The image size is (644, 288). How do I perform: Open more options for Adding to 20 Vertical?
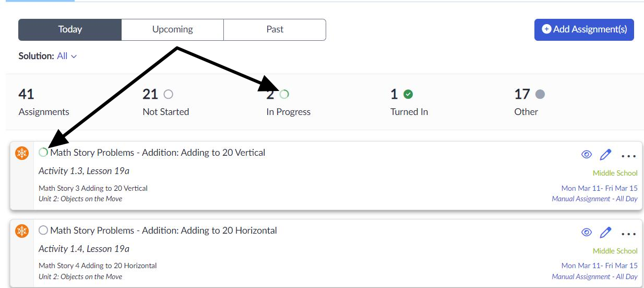tap(629, 155)
